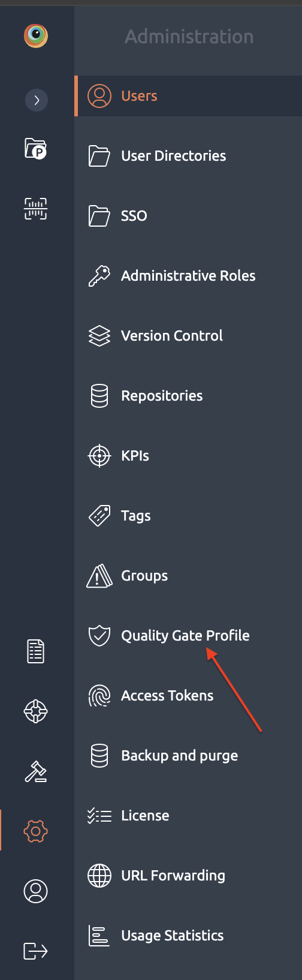Open the document report icon

pos(36,651)
